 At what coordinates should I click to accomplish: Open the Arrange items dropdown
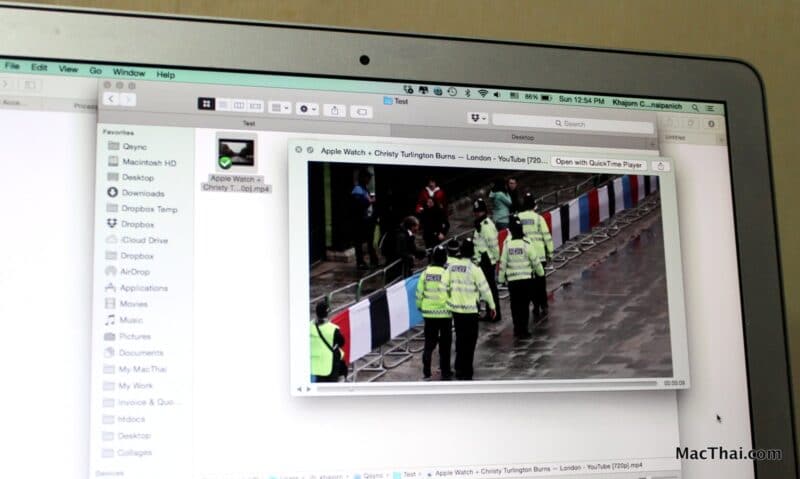280,107
